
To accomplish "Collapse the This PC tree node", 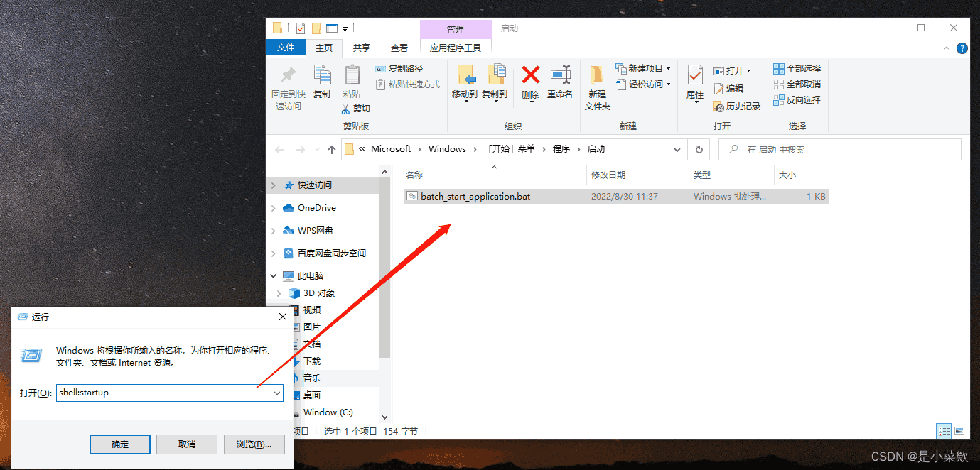I will tap(274, 275).
